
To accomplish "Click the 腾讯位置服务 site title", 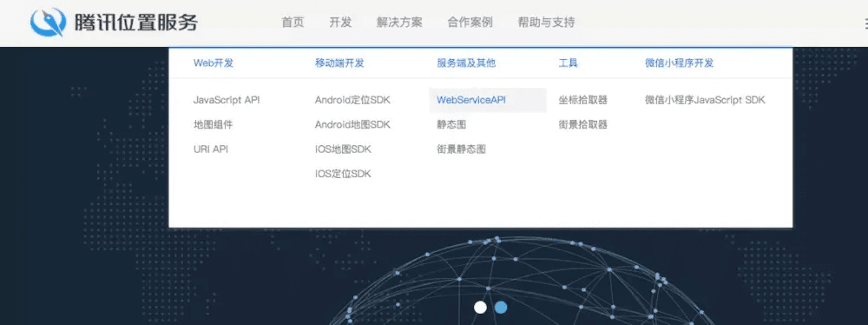I will click(x=135, y=23).
